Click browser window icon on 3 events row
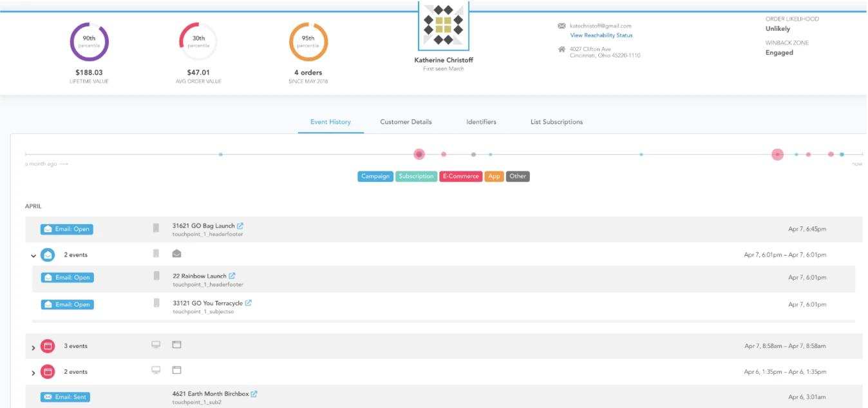 [176, 345]
